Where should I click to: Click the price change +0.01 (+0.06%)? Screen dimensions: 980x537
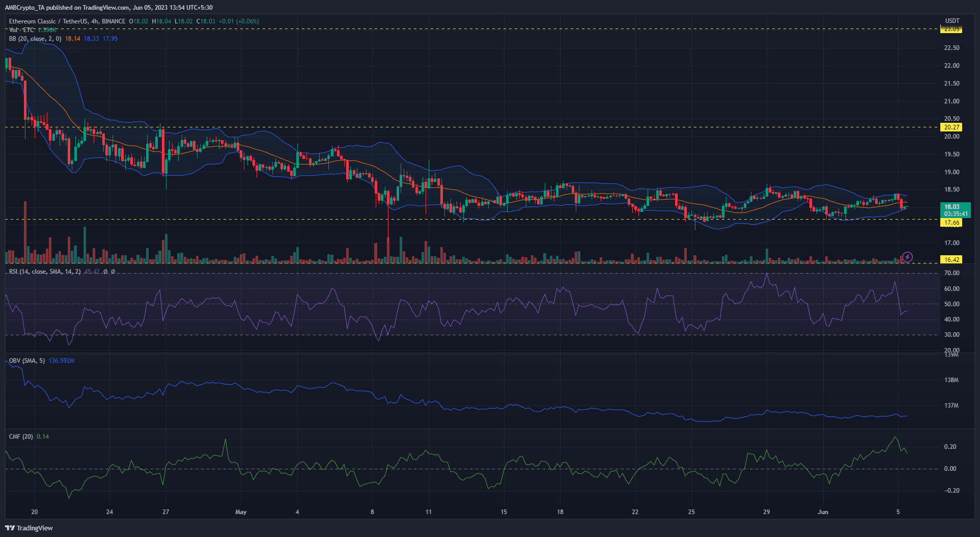[x=239, y=21]
